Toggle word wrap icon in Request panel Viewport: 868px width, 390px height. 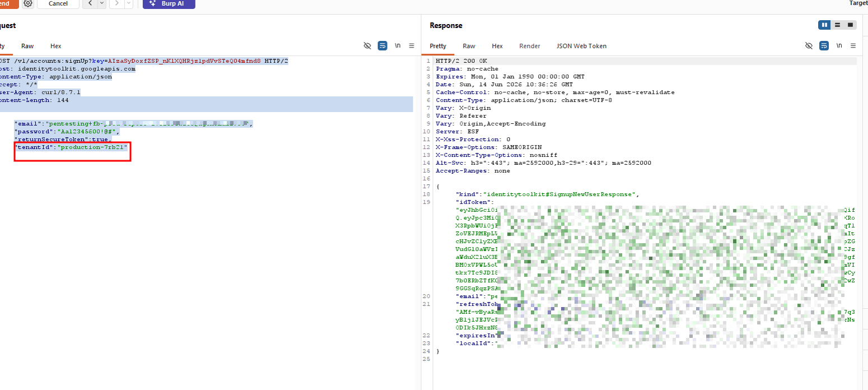click(x=382, y=46)
